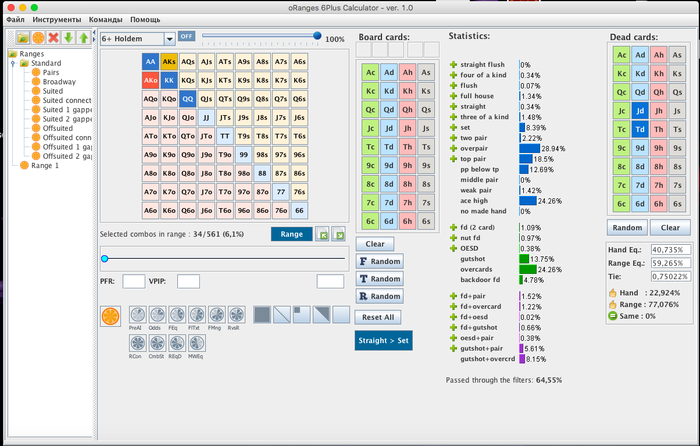The width and height of the screenshot is (700, 446).
Task: Click the Straight > Set button
Action: click(x=383, y=340)
